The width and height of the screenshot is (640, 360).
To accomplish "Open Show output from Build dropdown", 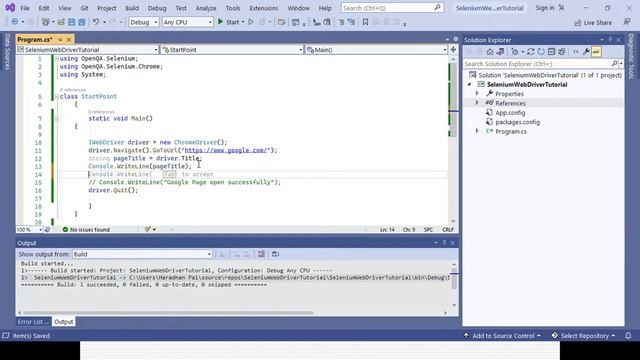I will pos(142,254).
